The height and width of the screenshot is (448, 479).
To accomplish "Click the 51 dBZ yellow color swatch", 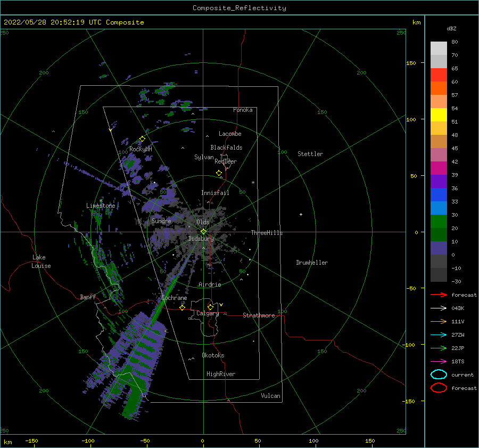I will [x=439, y=115].
